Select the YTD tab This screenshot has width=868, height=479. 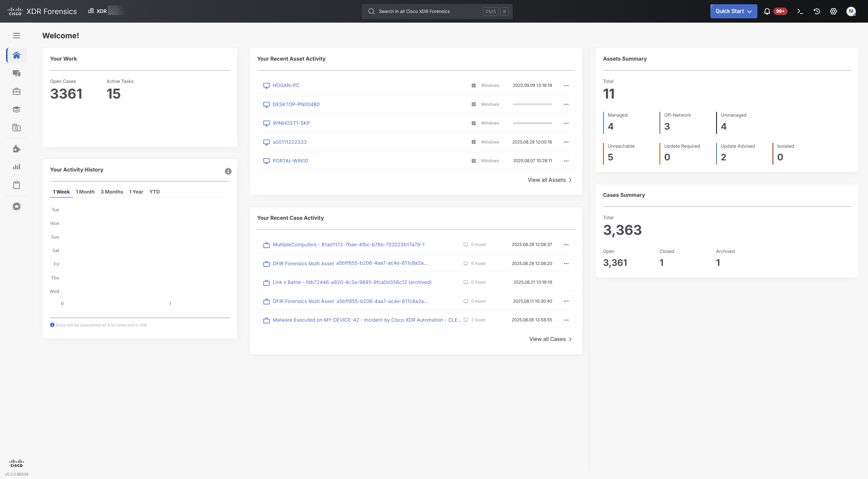(x=154, y=192)
